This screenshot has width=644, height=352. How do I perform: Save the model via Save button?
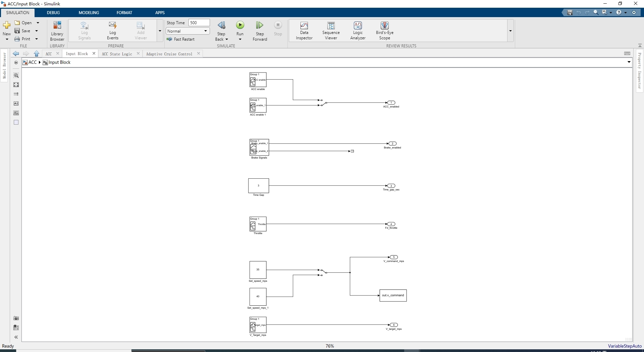click(x=23, y=31)
